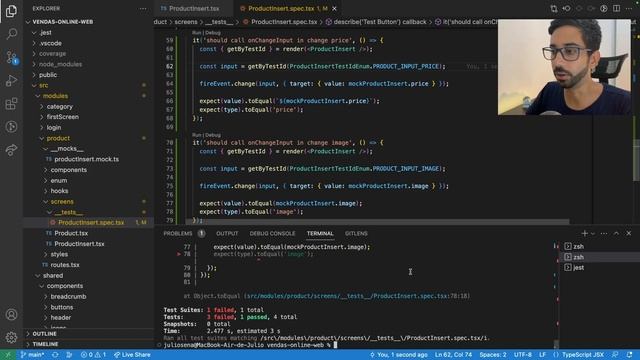This screenshot has height=360, width=640.
Task: Open the Output panel tab
Action: tap(227, 233)
